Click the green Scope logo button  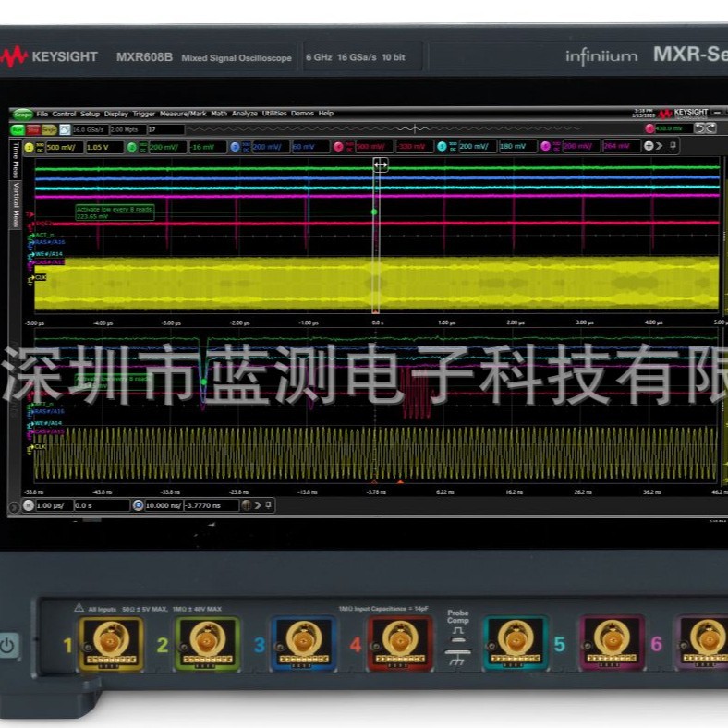[x=22, y=115]
